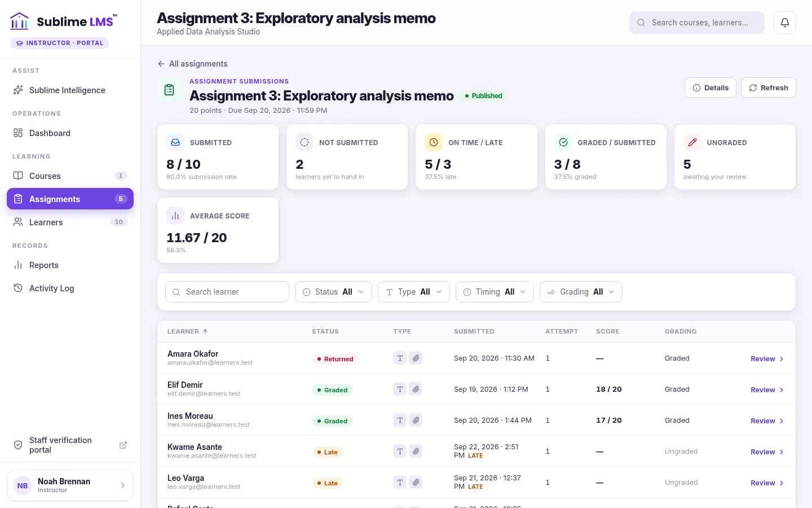812x508 pixels.
Task: Click attachment icon in Amara Okafor row
Action: 416,358
